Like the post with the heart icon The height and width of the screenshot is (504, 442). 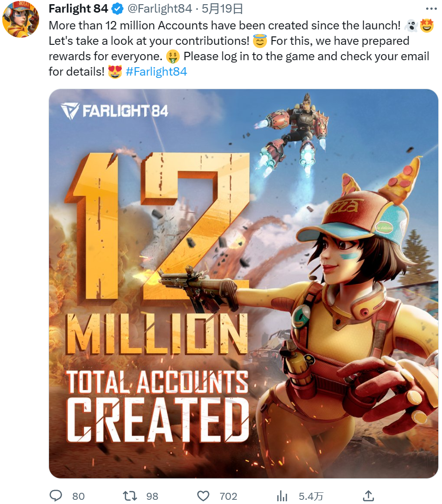tap(203, 496)
